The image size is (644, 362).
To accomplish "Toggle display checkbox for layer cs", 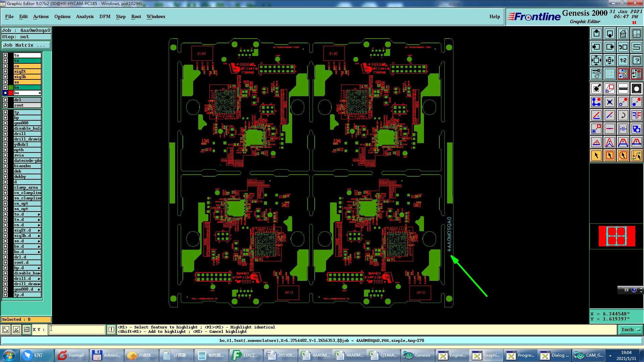I will (5, 66).
